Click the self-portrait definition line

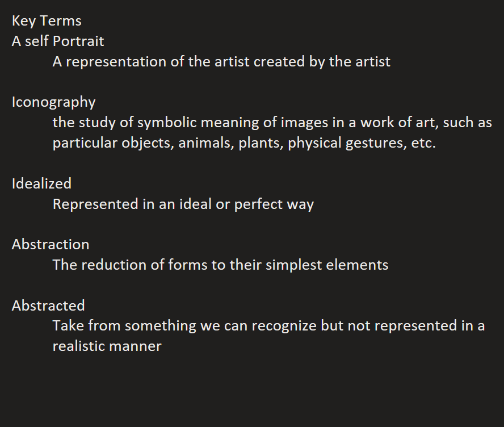221,61
